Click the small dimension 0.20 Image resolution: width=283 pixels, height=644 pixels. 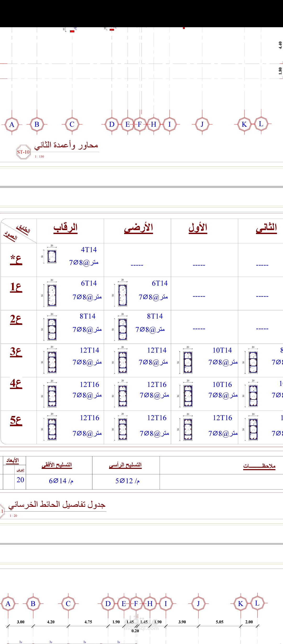pyautogui.click(x=135, y=631)
